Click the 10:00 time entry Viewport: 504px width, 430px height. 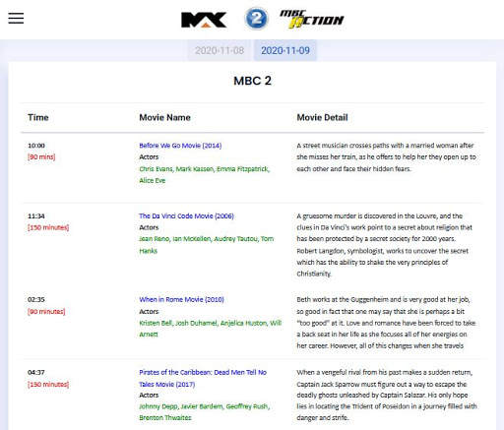36,146
